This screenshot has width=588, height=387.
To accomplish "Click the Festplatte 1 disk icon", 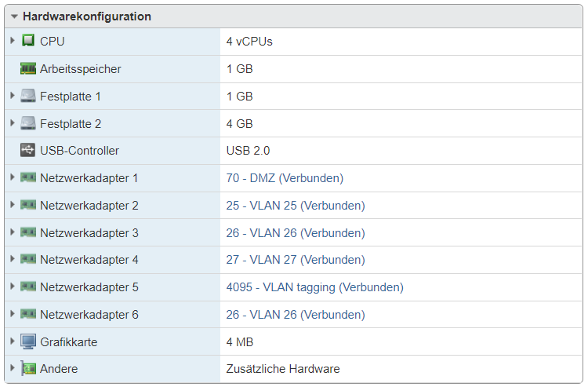I will tap(28, 97).
